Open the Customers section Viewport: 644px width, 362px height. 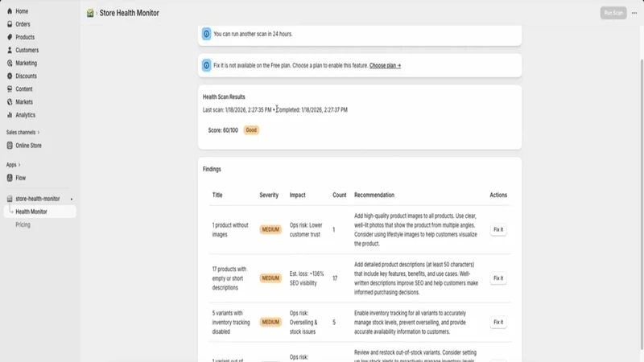27,50
